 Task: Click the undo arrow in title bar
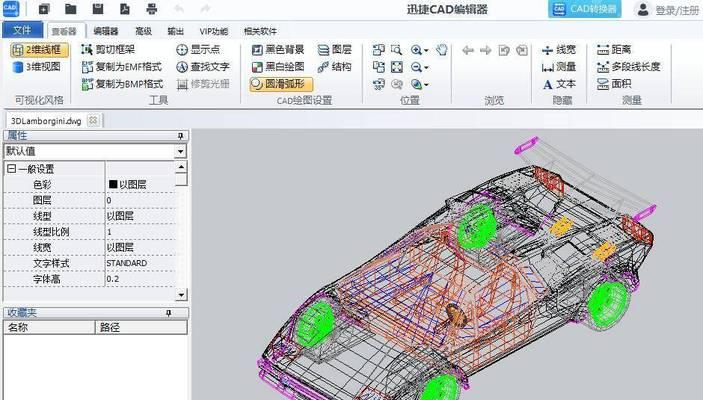tap(179, 9)
